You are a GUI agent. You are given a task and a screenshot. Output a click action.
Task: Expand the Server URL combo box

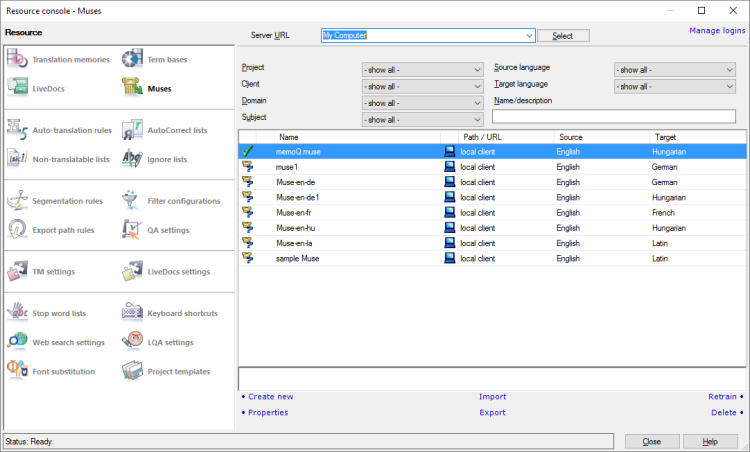click(529, 35)
